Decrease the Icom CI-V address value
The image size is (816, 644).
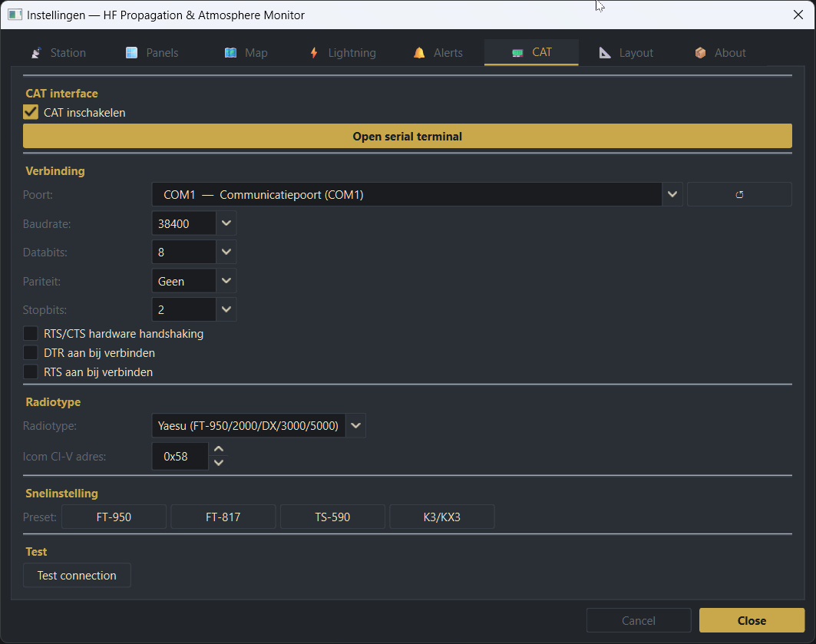click(x=219, y=462)
